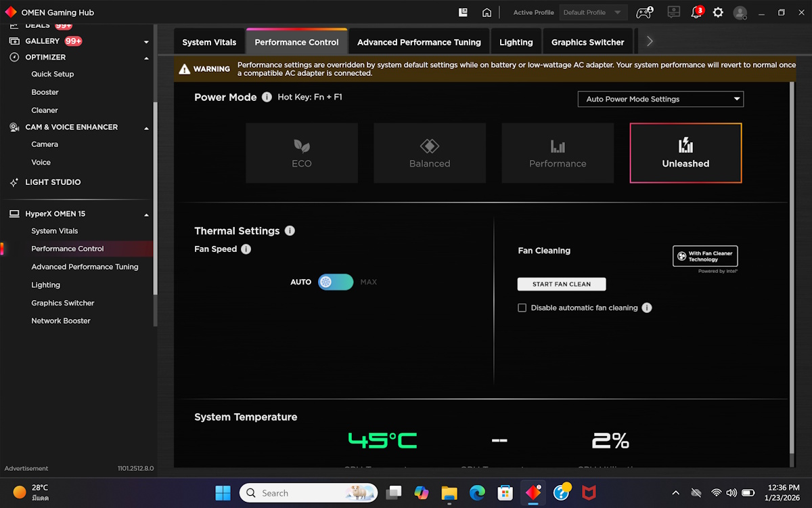Click the Power Mode info icon
This screenshot has height=508, width=812.
pyautogui.click(x=267, y=97)
